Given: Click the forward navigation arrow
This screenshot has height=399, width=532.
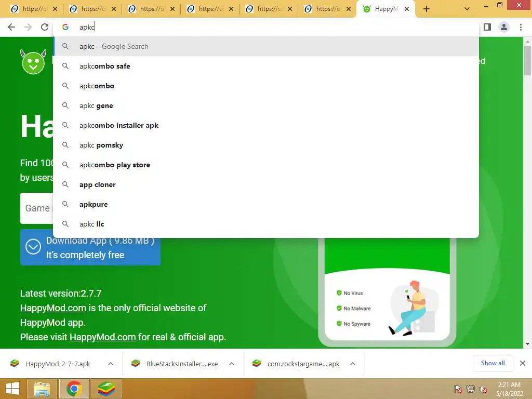Looking at the screenshot, I should [28, 27].
